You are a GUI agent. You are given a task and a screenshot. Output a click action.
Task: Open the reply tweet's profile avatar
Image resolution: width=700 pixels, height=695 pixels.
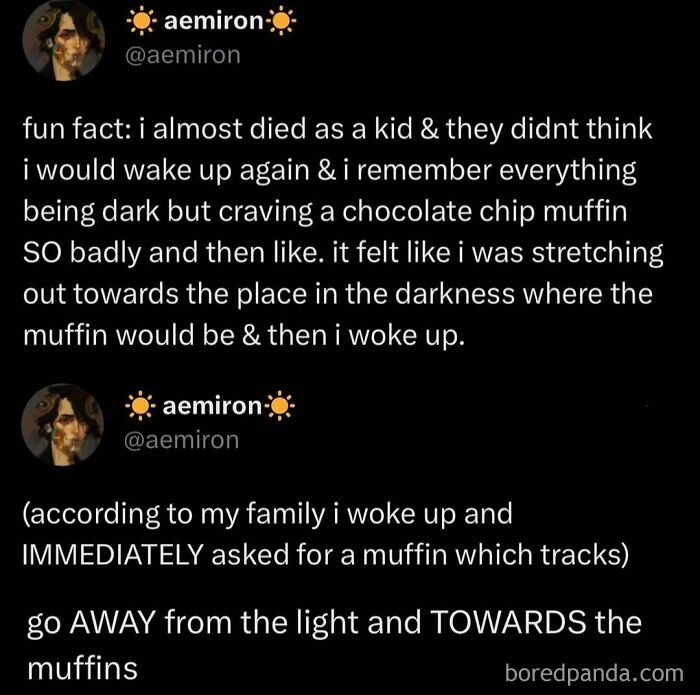tap(64, 423)
